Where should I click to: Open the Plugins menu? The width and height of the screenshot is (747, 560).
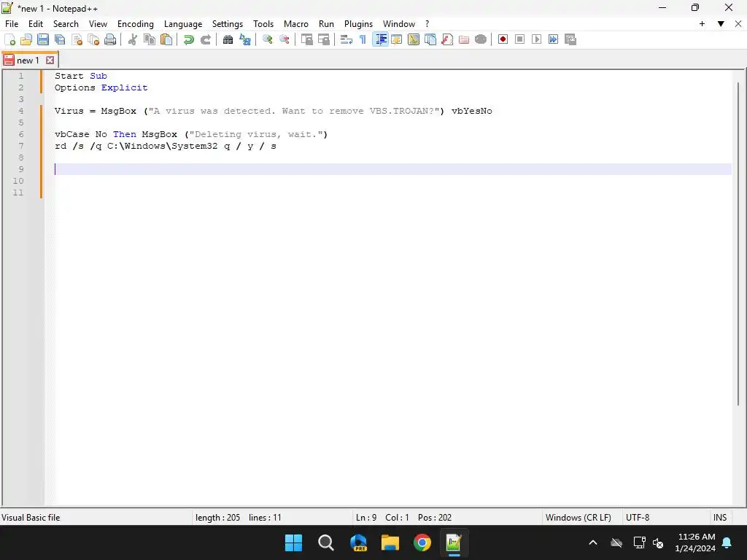click(358, 24)
